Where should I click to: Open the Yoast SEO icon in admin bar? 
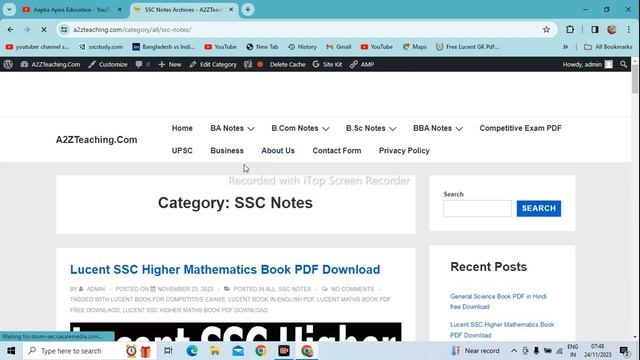248,64
